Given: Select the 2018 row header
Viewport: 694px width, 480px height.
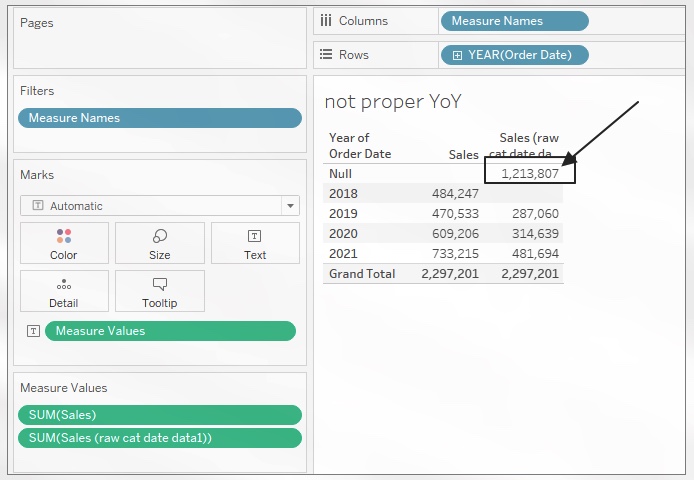Looking at the screenshot, I should click(x=343, y=193).
